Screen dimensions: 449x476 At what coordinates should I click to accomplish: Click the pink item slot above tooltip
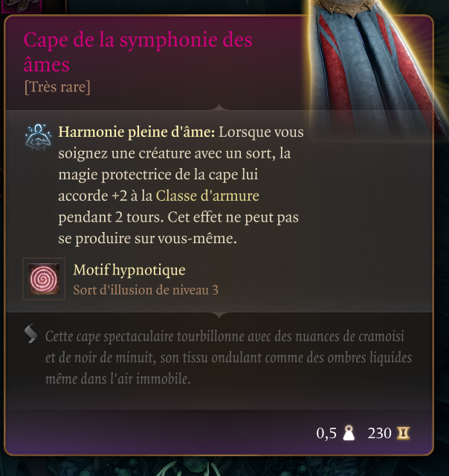coord(21,6)
